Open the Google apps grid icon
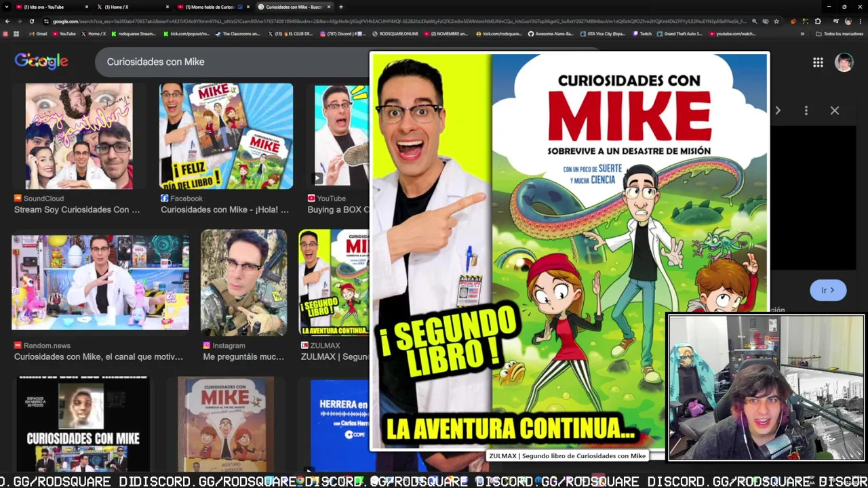This screenshot has height=488, width=868. coord(818,62)
